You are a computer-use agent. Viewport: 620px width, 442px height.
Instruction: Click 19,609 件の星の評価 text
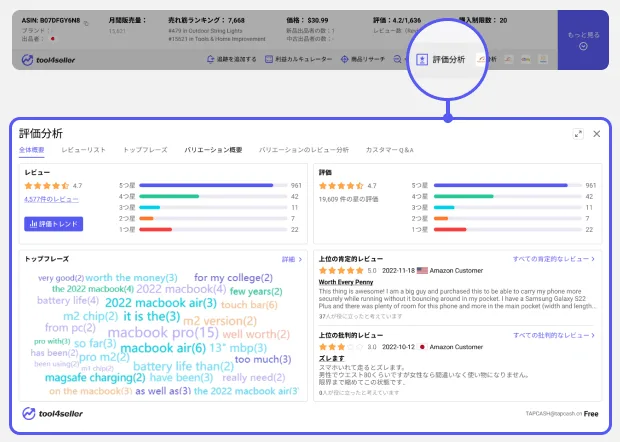pyautogui.click(x=348, y=199)
